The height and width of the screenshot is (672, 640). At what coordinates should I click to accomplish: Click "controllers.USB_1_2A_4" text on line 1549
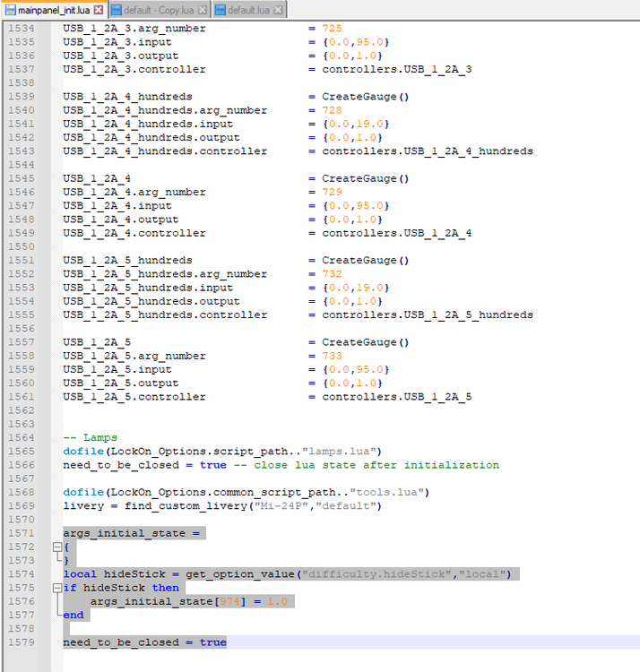pos(397,233)
